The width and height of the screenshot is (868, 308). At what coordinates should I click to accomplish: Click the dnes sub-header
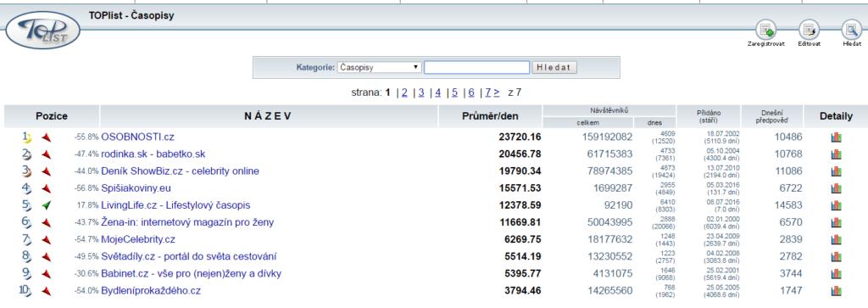[x=655, y=123]
